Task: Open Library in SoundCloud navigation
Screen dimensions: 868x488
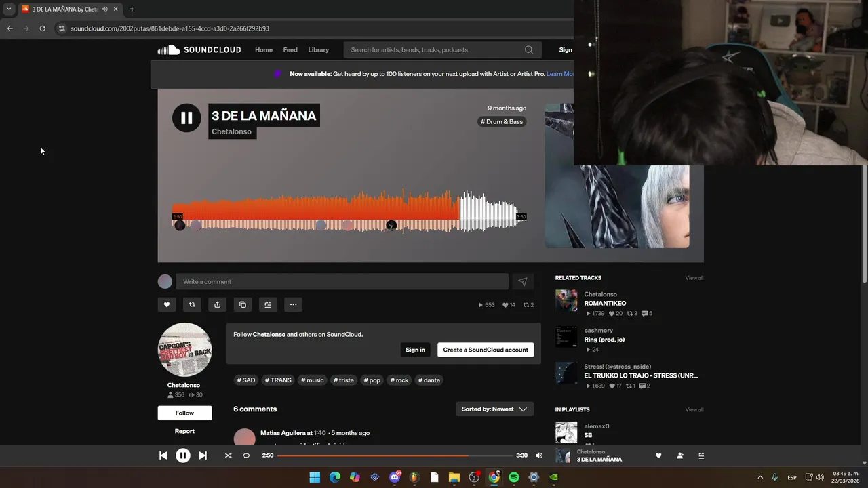Action: tap(318, 49)
